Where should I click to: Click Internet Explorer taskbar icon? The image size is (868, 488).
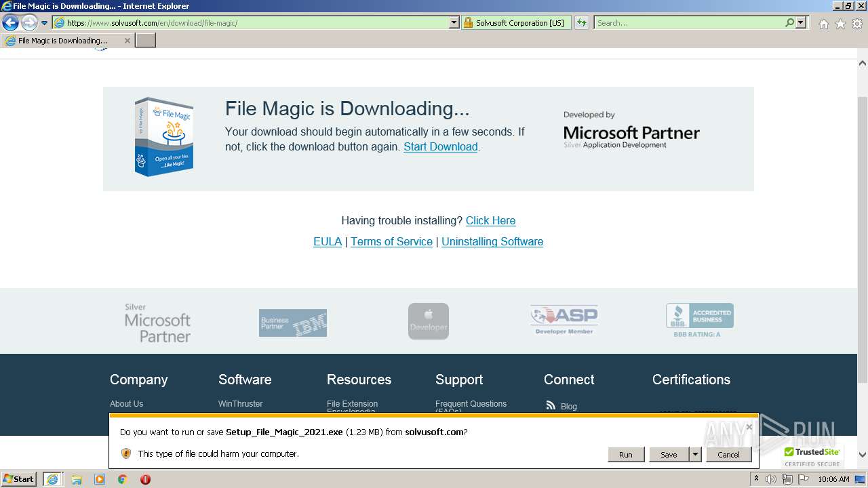(x=52, y=479)
